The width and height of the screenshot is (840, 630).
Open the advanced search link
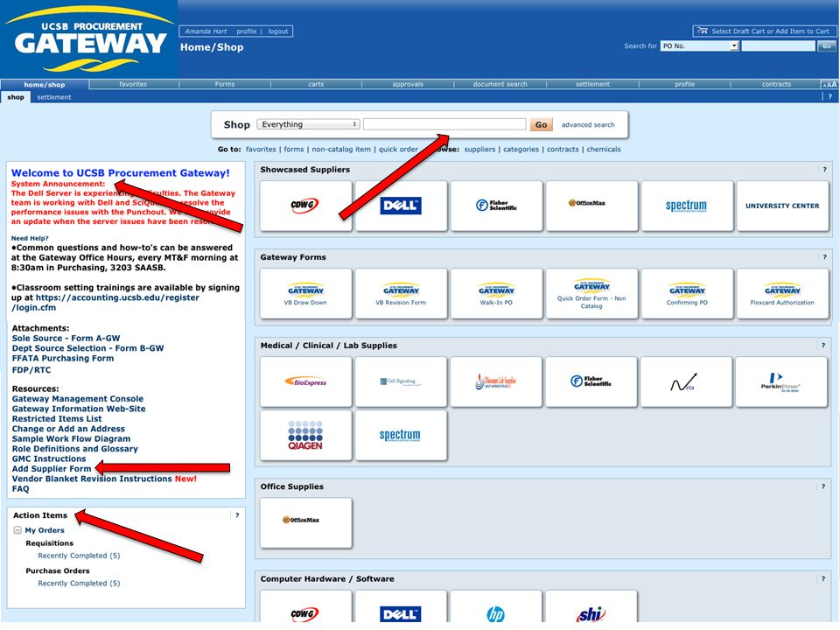588,125
